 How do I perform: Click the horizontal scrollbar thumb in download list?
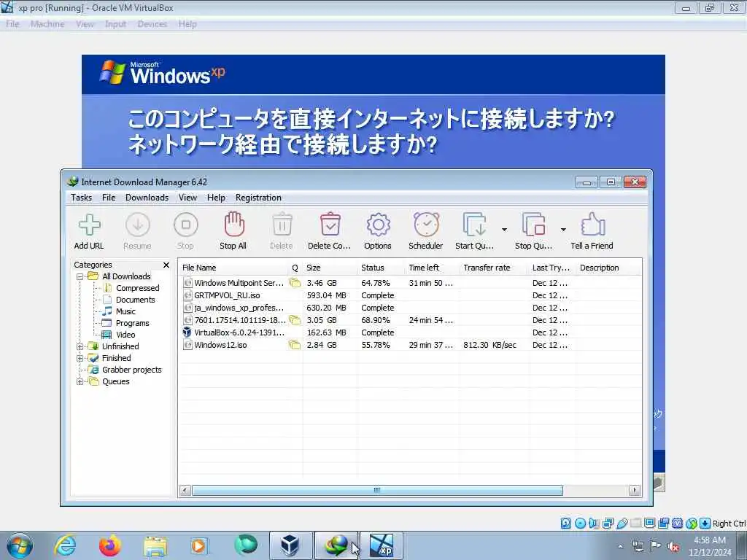(377, 490)
